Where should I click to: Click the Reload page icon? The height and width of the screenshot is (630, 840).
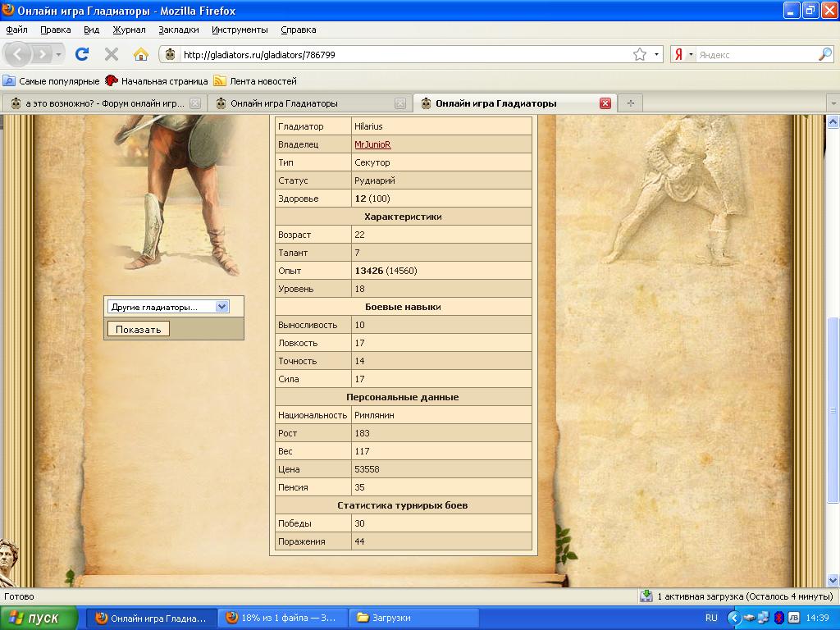[81, 54]
